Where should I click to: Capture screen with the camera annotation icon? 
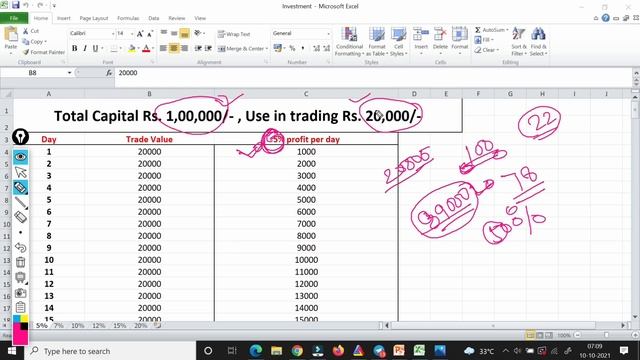click(20, 293)
